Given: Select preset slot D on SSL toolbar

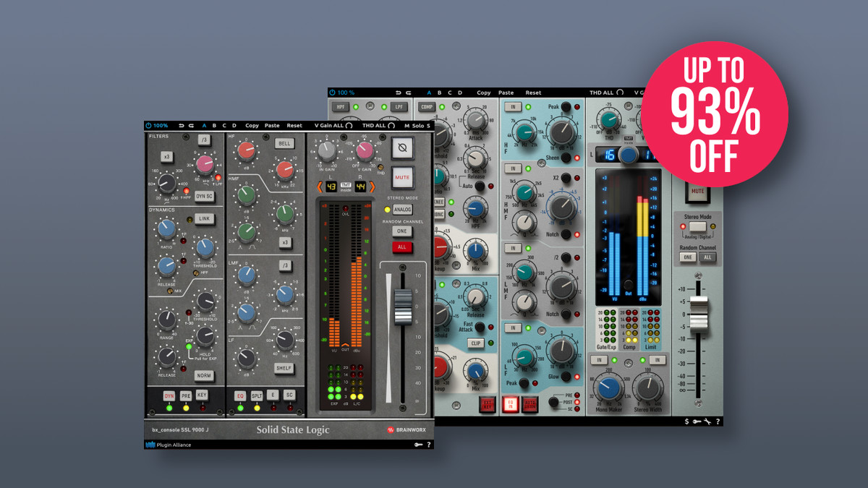Looking at the screenshot, I should [234, 126].
